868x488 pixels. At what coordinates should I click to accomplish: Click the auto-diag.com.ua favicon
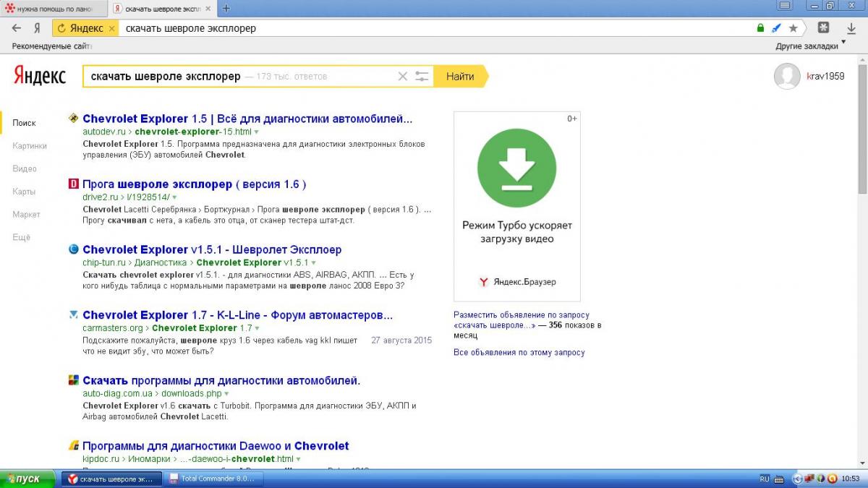tap(73, 380)
